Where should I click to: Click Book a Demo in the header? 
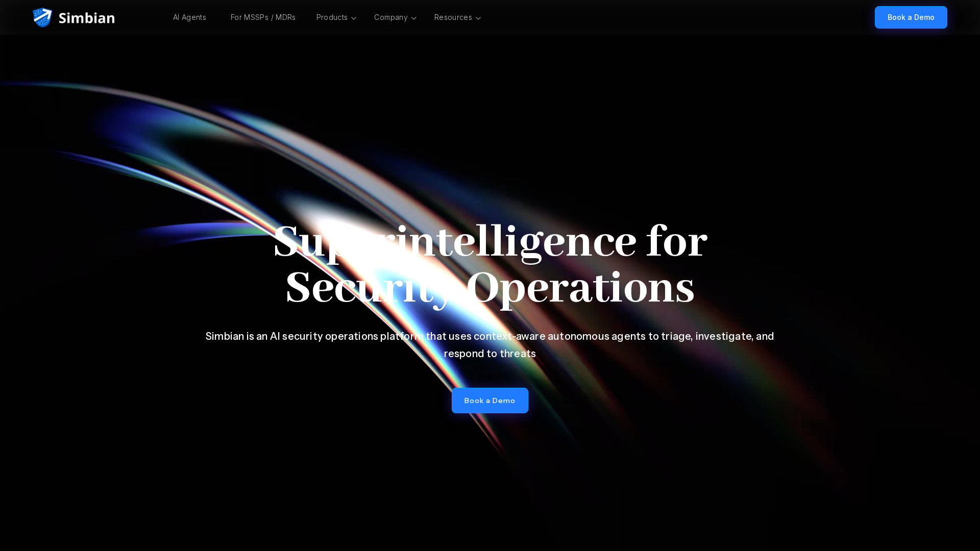tap(911, 17)
